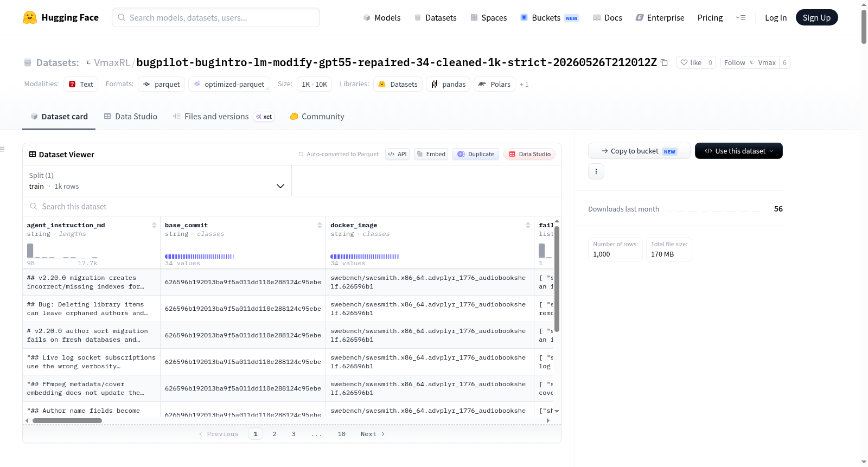Switch to Dataset card tab
This screenshot has width=868, height=467.
pos(59,116)
